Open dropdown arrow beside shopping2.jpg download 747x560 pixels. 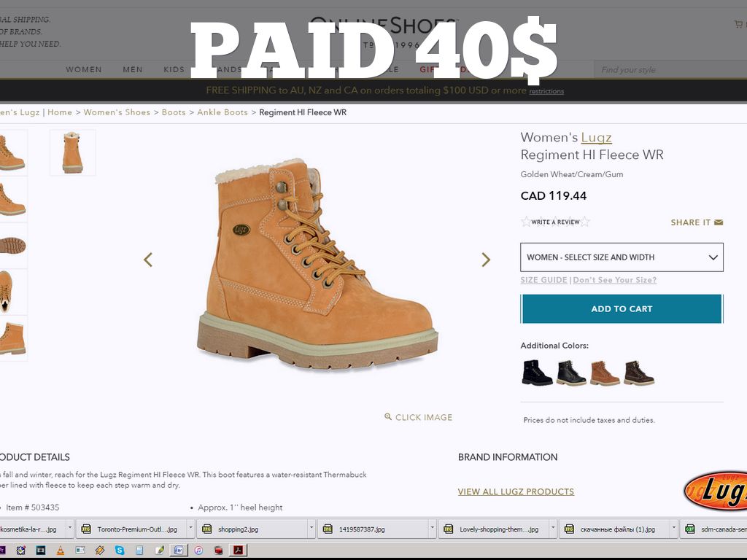click(311, 529)
